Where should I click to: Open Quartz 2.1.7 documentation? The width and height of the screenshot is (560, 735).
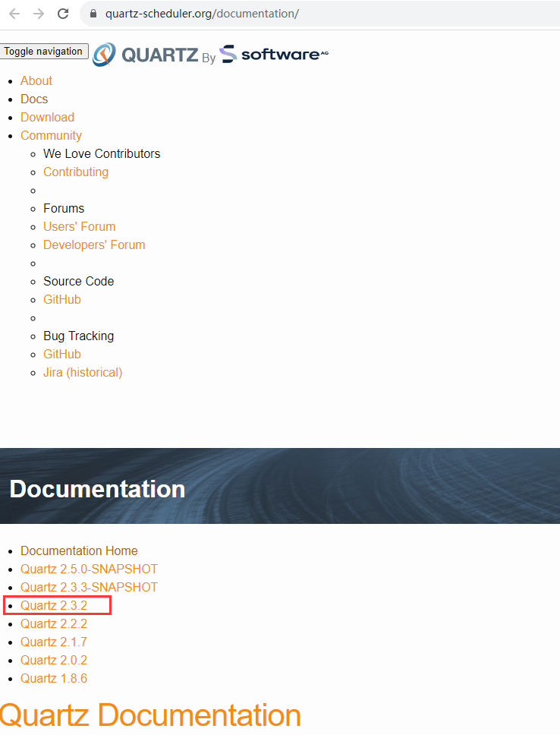pos(54,642)
